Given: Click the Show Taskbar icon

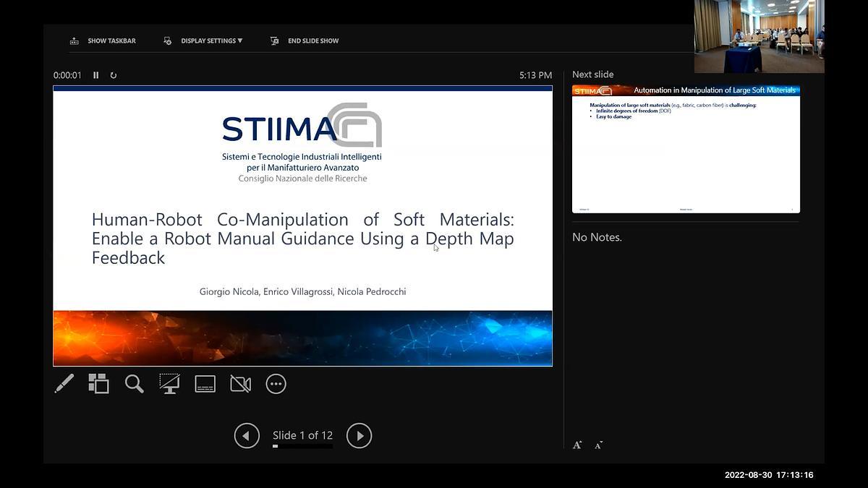Looking at the screenshot, I should (74, 40).
